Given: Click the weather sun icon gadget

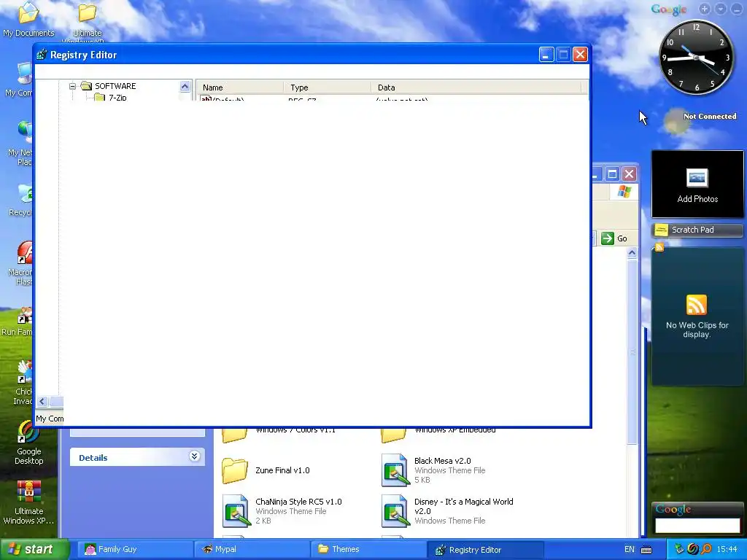Looking at the screenshot, I should click(675, 121).
